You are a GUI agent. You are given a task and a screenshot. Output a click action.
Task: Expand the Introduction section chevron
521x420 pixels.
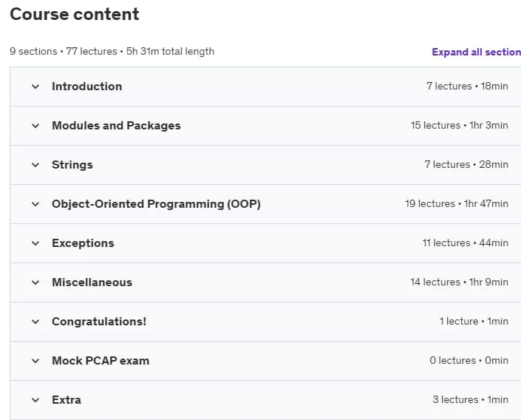click(35, 87)
